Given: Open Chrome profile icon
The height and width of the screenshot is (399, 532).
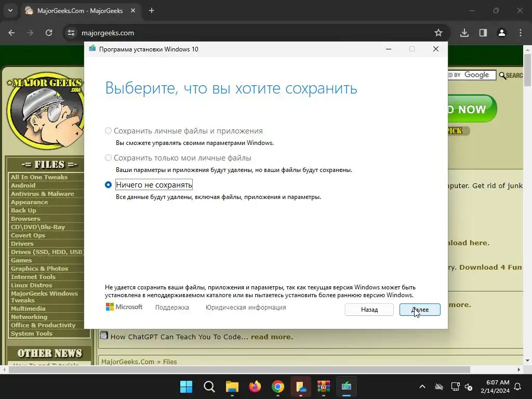Looking at the screenshot, I should coord(502,33).
